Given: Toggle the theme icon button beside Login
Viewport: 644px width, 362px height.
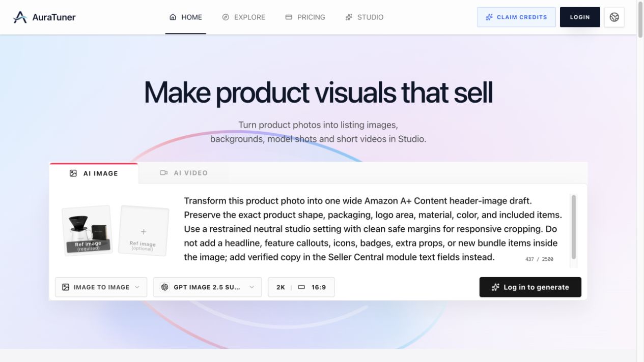Looking at the screenshot, I should [614, 17].
